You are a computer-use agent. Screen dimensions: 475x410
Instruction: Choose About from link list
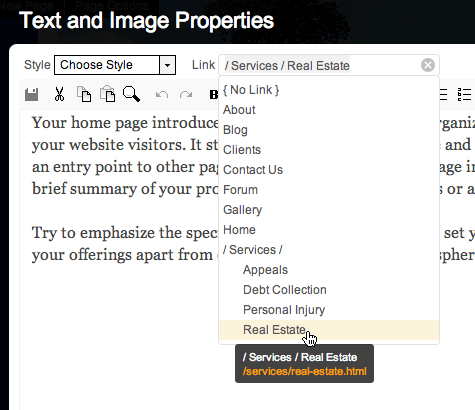(239, 110)
